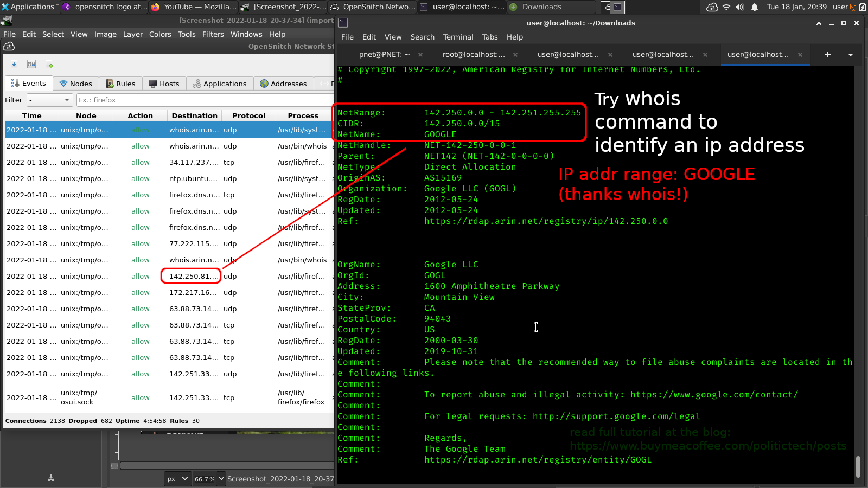Select the Addresses tab in OpenSnitch
The height and width of the screenshot is (488, 868).
pos(283,84)
